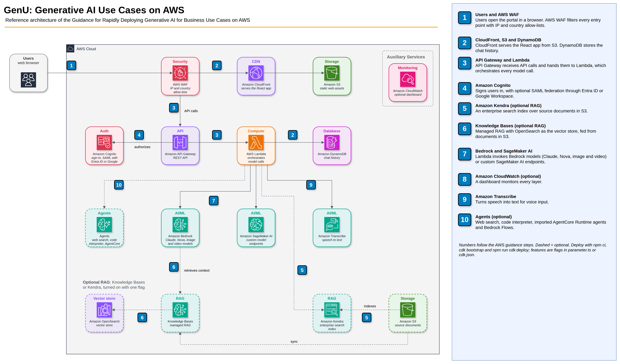Click the AWS Cloud group icon

(x=70, y=49)
